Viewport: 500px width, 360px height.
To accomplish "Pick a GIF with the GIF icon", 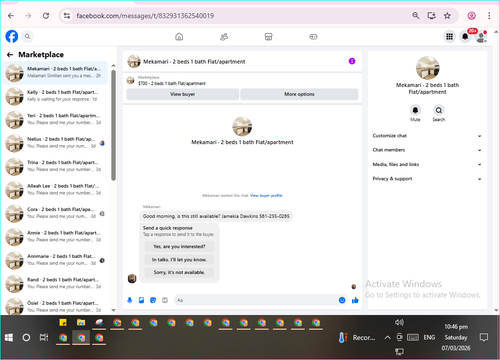I will 165,300.
